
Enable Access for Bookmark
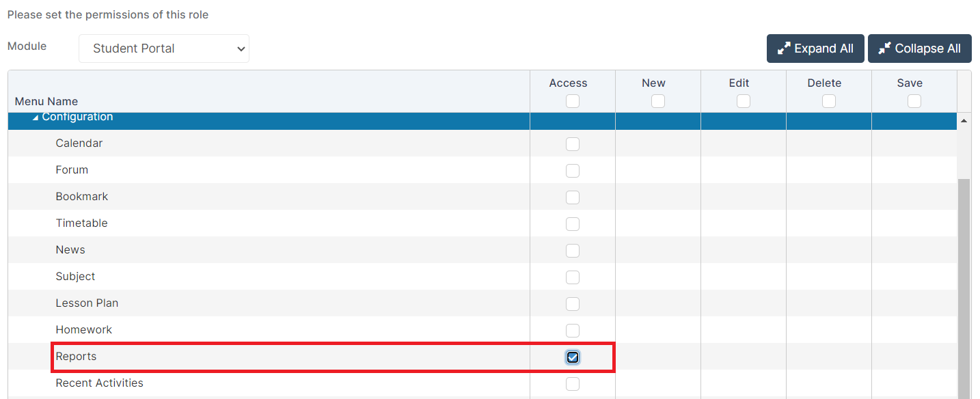tap(573, 197)
